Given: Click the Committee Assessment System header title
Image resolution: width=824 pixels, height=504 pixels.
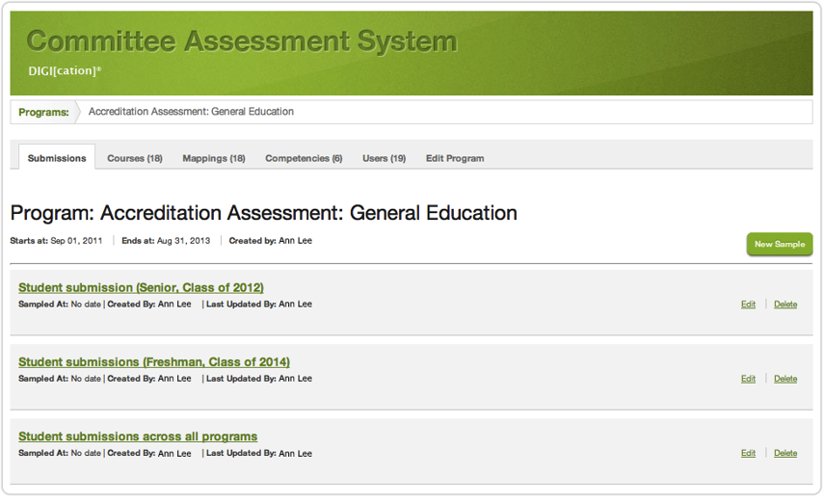Looking at the screenshot, I should click(x=242, y=41).
